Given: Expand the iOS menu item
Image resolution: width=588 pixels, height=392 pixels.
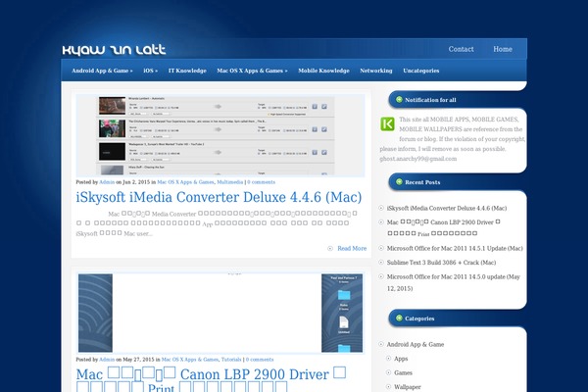Looking at the screenshot, I should [x=150, y=71].
